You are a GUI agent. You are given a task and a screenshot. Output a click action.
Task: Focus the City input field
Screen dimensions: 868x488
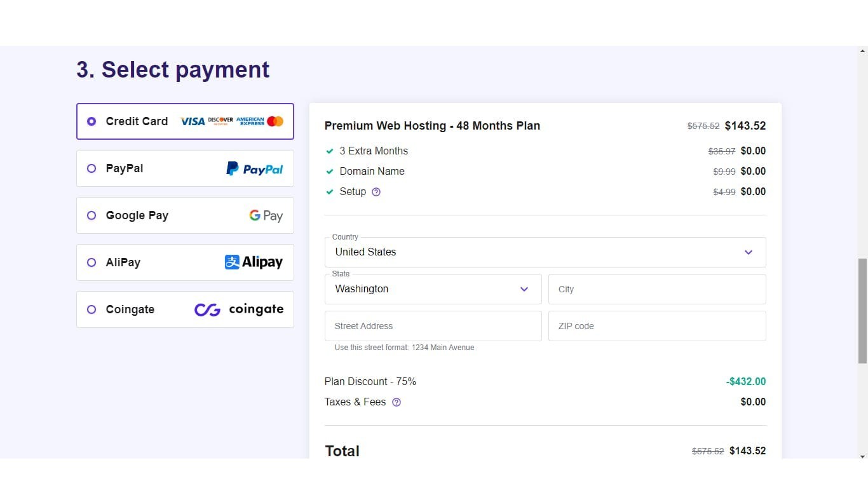click(x=657, y=289)
